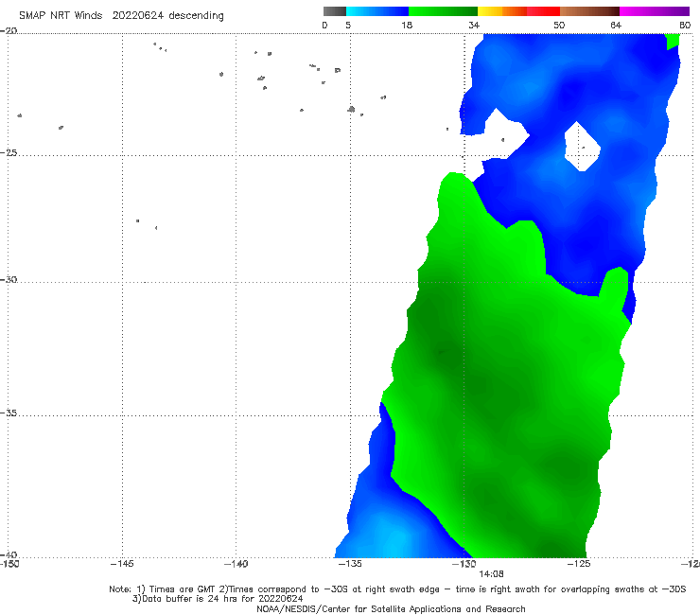Image resolution: width=700 pixels, height=615 pixels.
Task: Select the gray 0-5 segment of color bar
Action: tap(335, 11)
